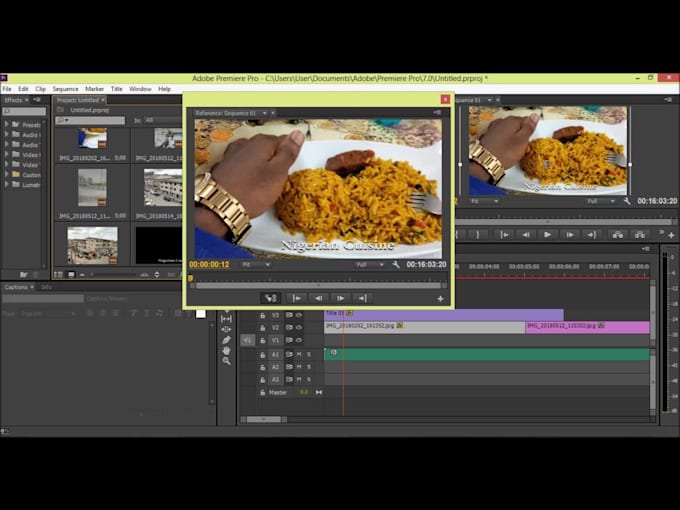Select the Slide tool
The height and width of the screenshot is (510, 680).
tap(226, 330)
